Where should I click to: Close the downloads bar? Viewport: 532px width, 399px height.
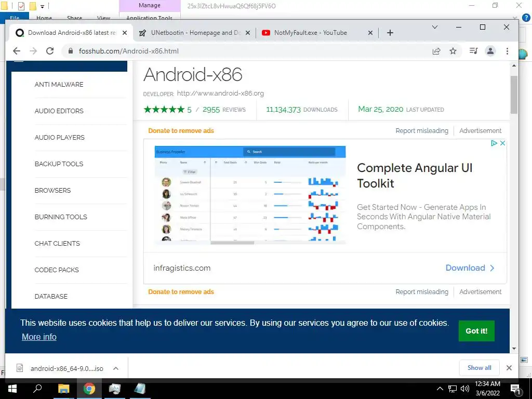point(509,368)
